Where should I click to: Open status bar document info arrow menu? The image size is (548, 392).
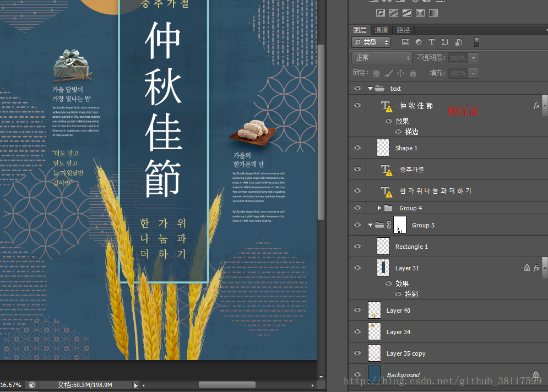click(x=136, y=385)
